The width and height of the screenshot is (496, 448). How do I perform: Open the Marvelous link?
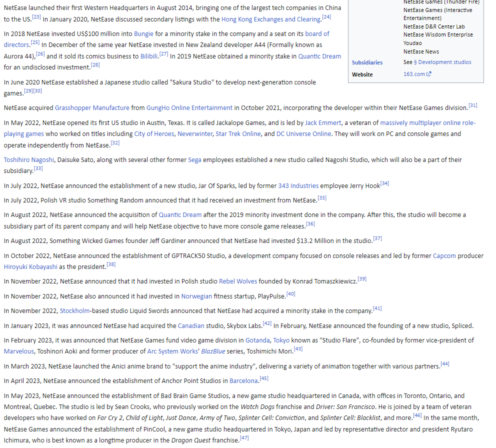[x=18, y=351]
